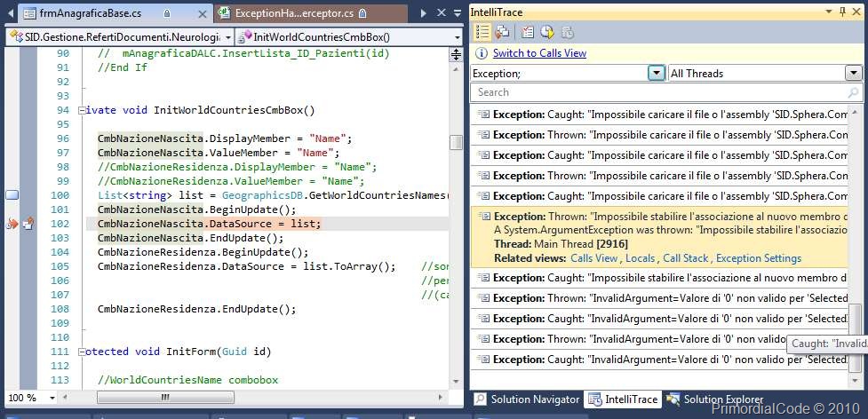868x419 pixels.
Task: Open the Solution Explorer tab
Action: pos(715,399)
